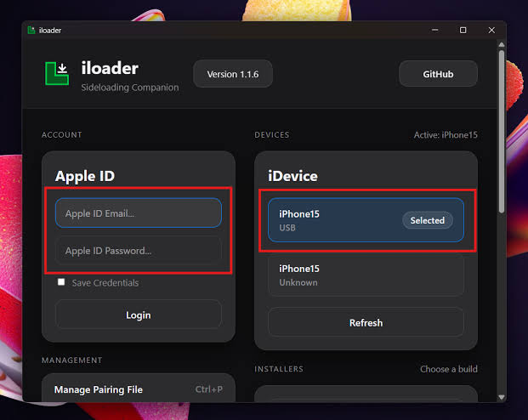Minimize the iloader window
The height and width of the screenshot is (420, 528).
435,30
